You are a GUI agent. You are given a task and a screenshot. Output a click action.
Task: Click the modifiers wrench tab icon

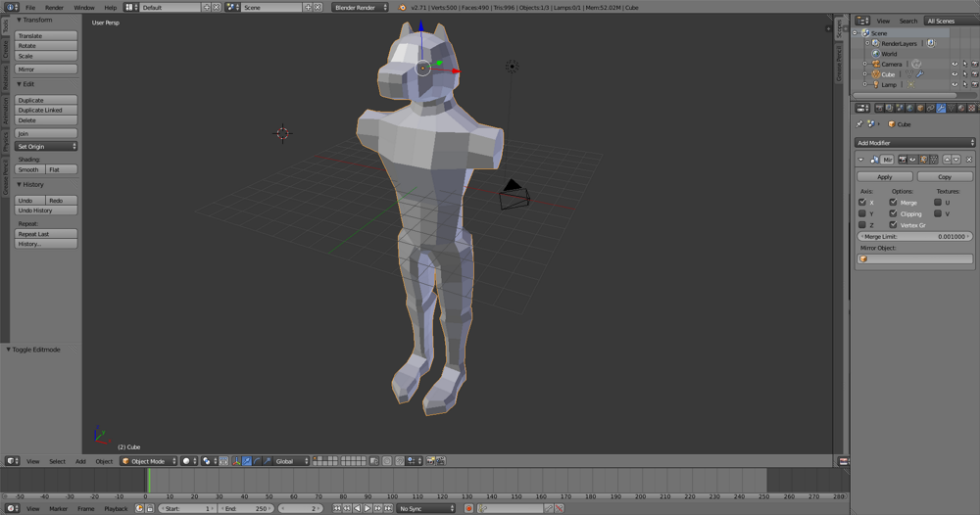940,109
